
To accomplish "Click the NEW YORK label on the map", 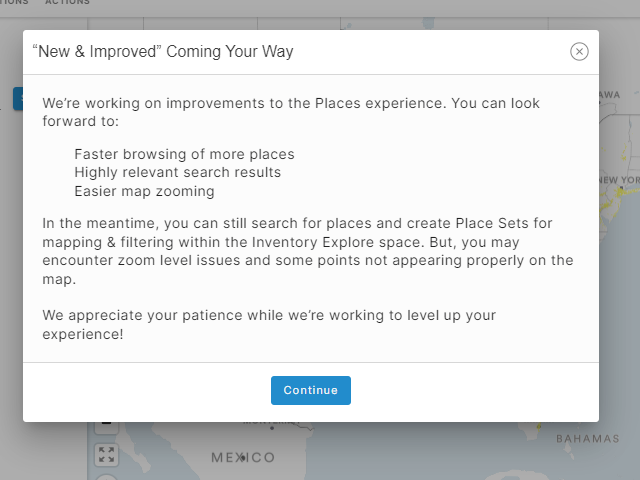I will (619, 180).
